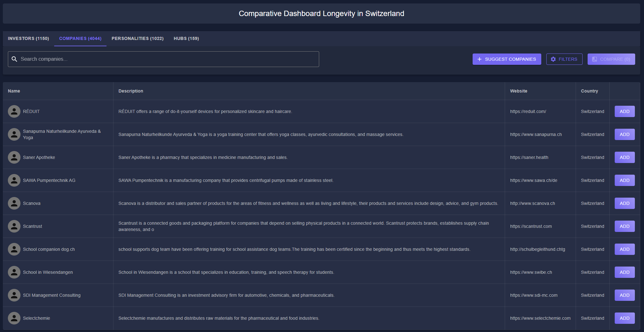The width and height of the screenshot is (644, 332).
Task: Switch to the Investors tab
Action: 28,38
